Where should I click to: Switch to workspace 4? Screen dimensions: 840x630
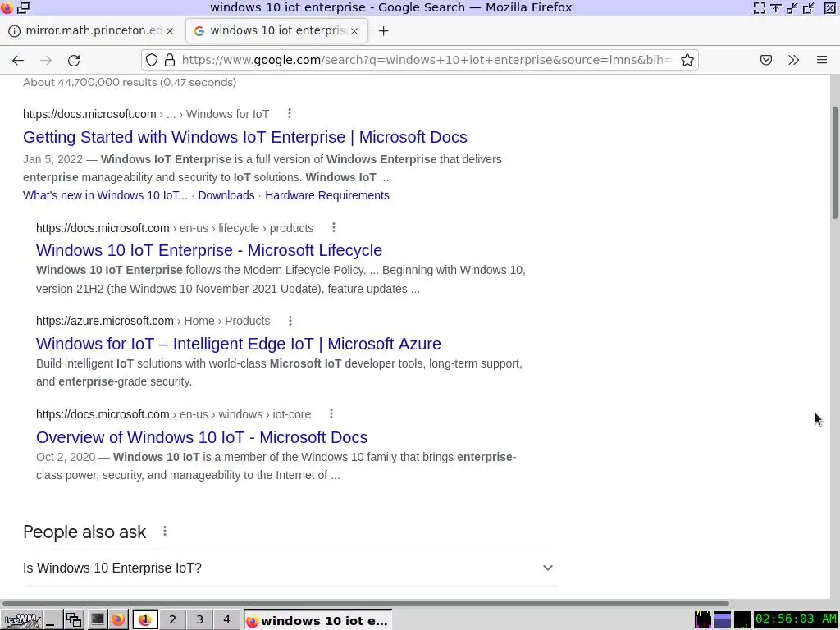(x=226, y=620)
